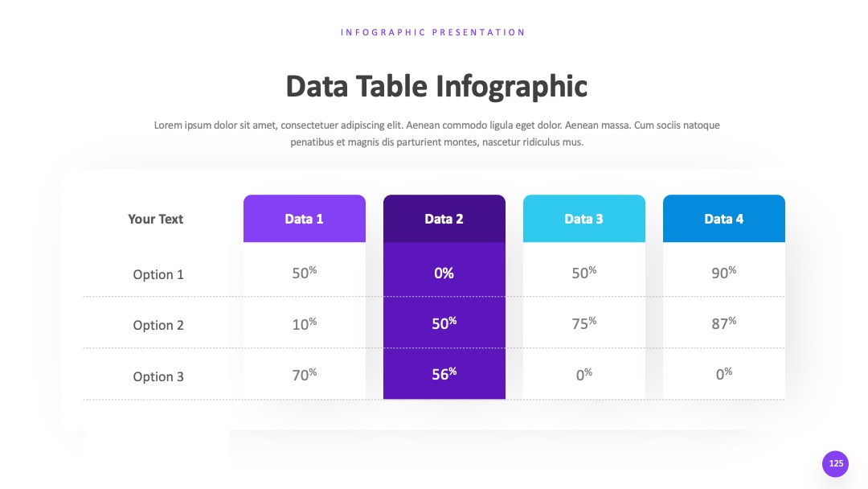Click the Data 4 blue header
The height and width of the screenshot is (489, 868).
point(724,219)
